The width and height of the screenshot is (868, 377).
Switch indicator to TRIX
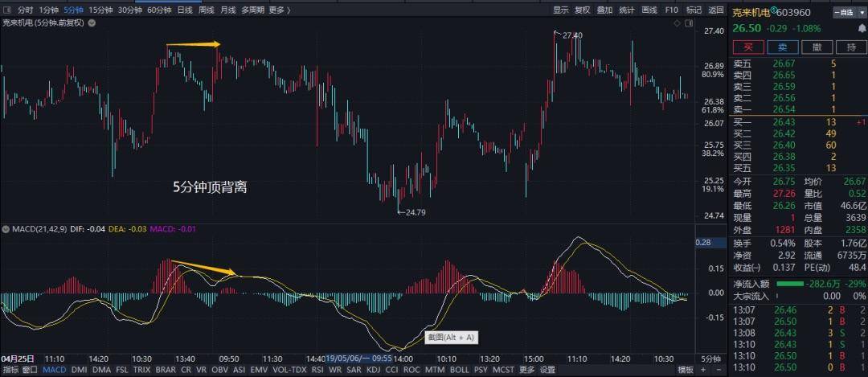point(141,370)
